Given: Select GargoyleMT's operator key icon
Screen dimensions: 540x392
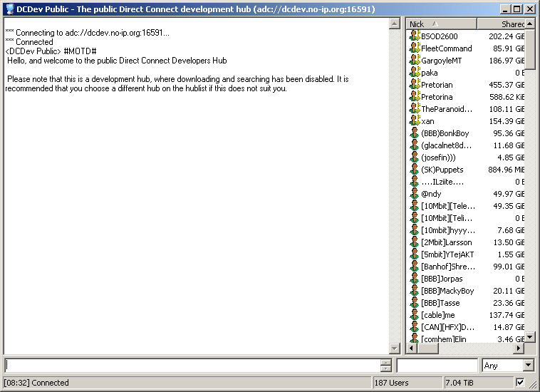Looking at the screenshot, I should click(415, 60).
